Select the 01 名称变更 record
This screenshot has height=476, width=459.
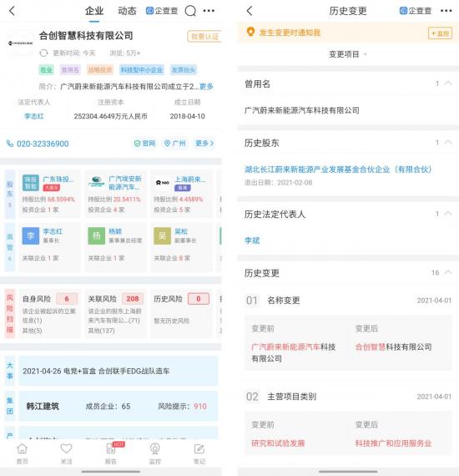[x=348, y=301]
